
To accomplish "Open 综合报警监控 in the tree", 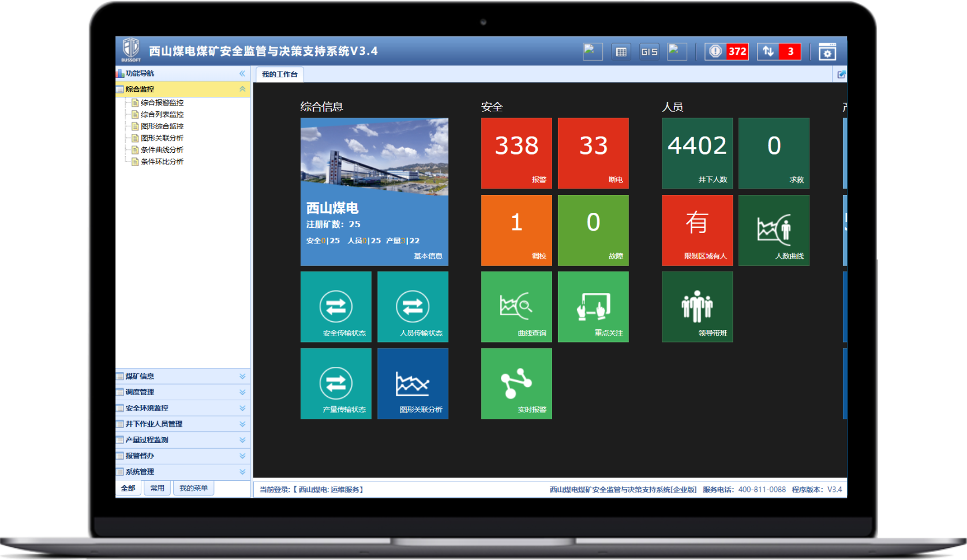I will coord(162,103).
